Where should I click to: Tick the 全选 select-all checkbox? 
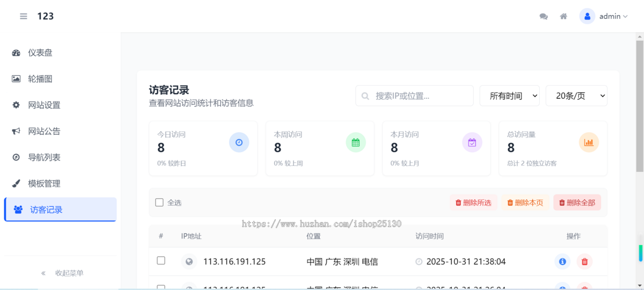point(159,202)
